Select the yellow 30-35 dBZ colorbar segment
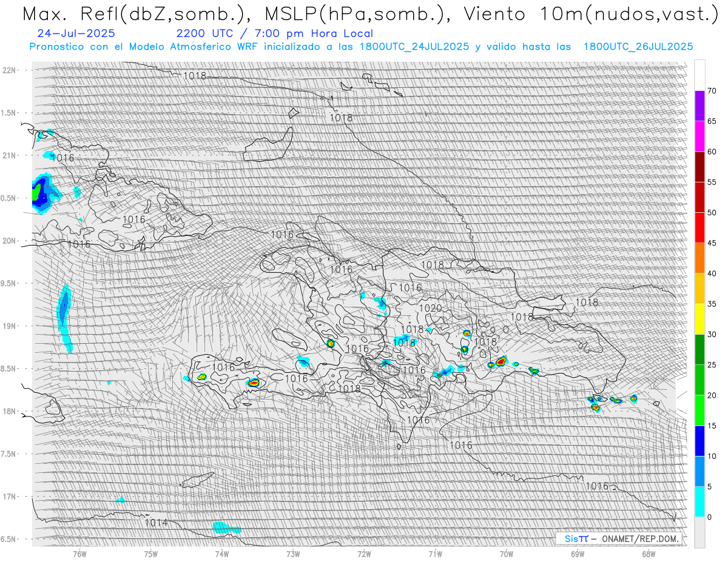The image size is (728, 562). click(699, 319)
